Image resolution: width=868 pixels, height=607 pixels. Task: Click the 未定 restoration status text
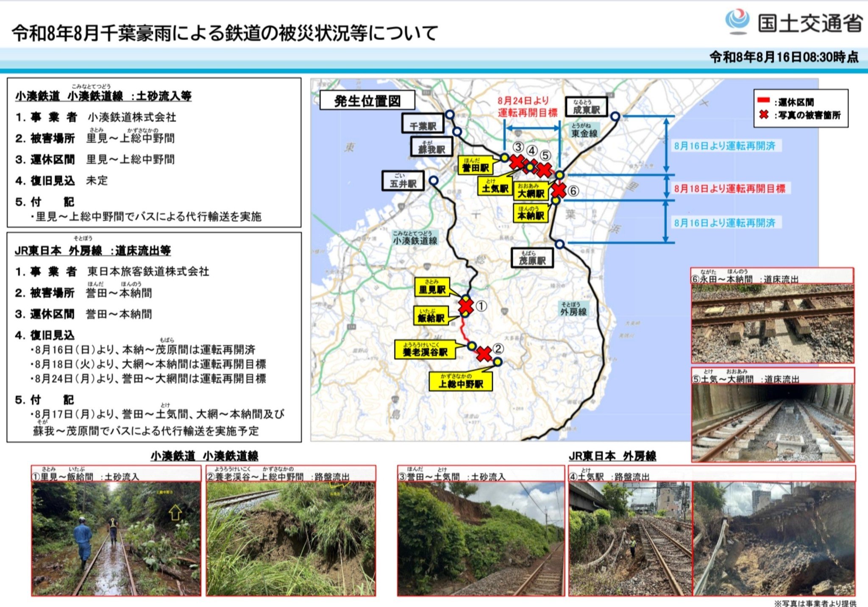[x=97, y=180]
